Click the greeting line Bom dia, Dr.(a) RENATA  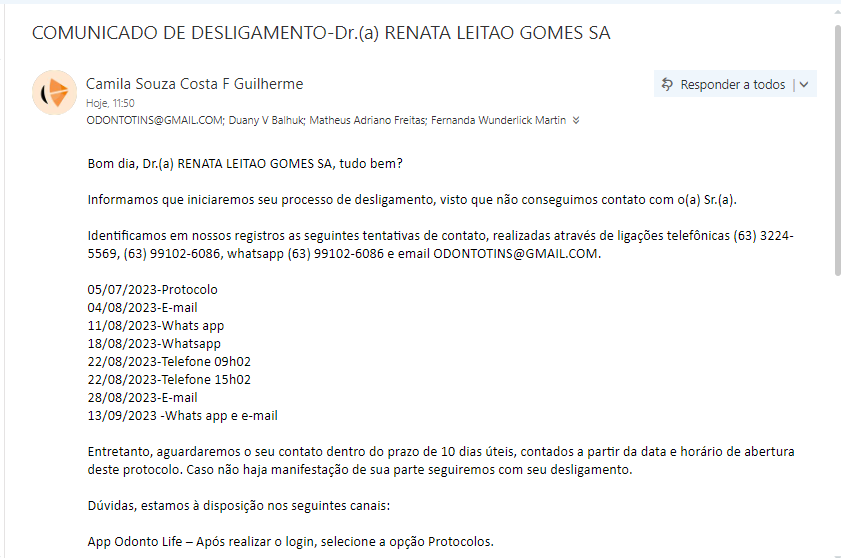[245, 164]
